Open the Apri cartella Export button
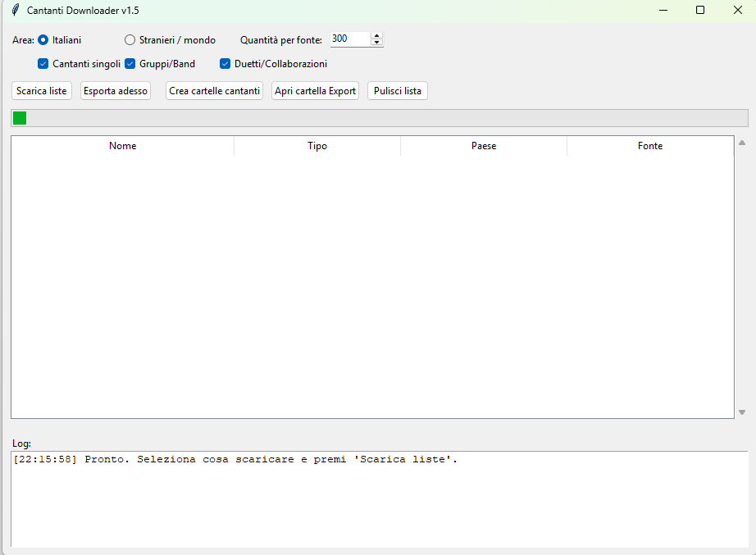Screen dimensions: 756x555 click(x=316, y=91)
